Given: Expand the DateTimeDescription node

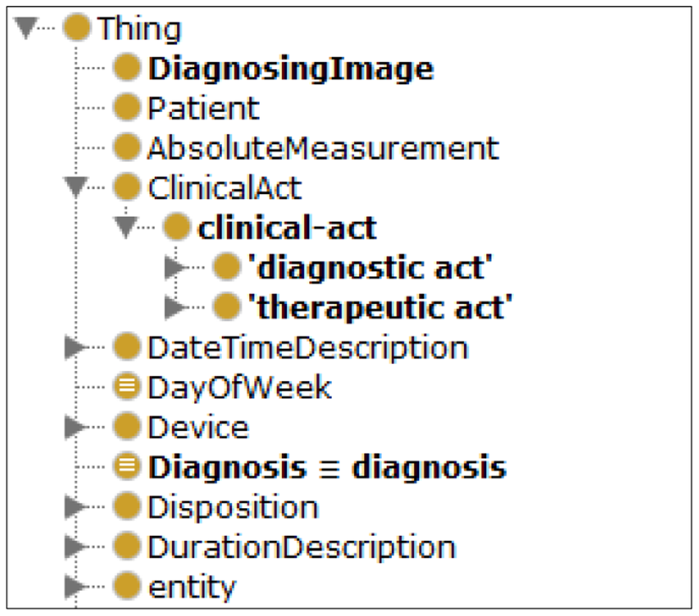Looking at the screenshot, I should click(75, 348).
